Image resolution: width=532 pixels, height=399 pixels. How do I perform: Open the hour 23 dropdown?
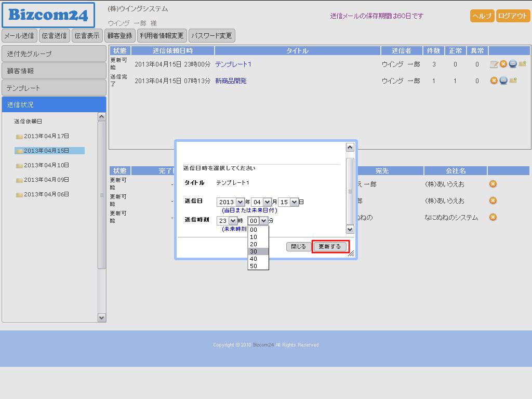coord(233,221)
